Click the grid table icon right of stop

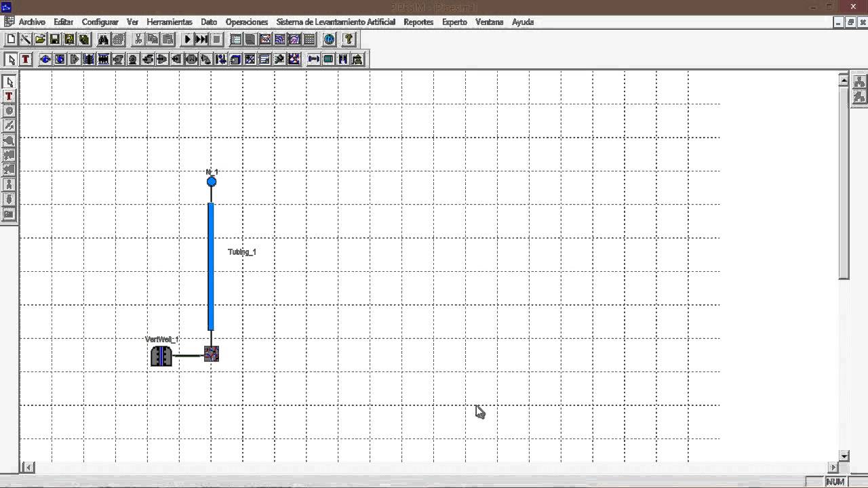236,39
